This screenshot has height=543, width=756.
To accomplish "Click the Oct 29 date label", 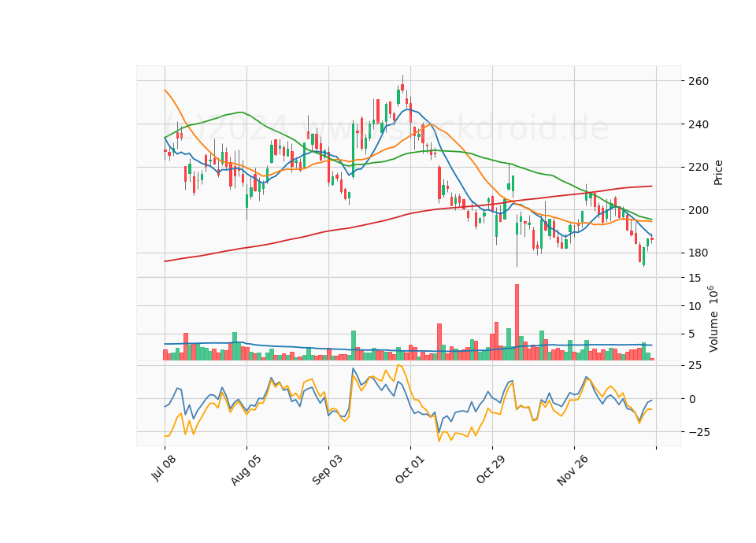I will (x=491, y=469).
